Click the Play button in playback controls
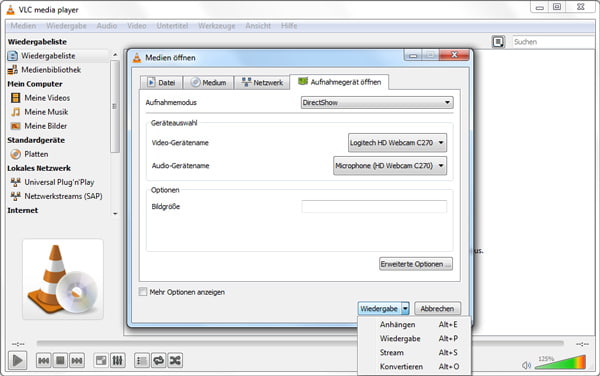Screen dimensions: 600x376 [x=18, y=360]
